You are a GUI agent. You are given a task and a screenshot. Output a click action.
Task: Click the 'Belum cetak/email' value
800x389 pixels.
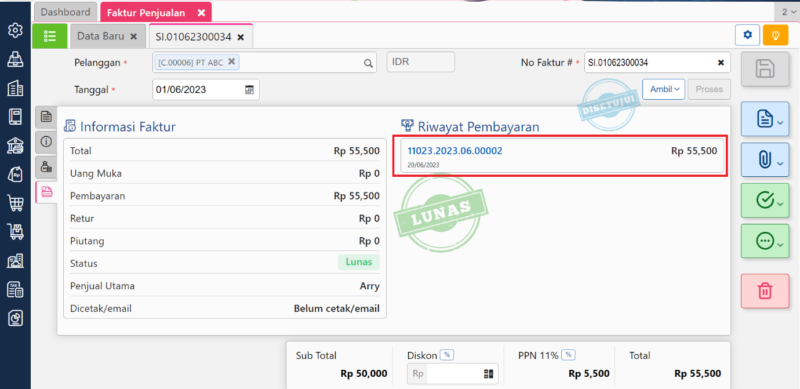pyautogui.click(x=337, y=308)
